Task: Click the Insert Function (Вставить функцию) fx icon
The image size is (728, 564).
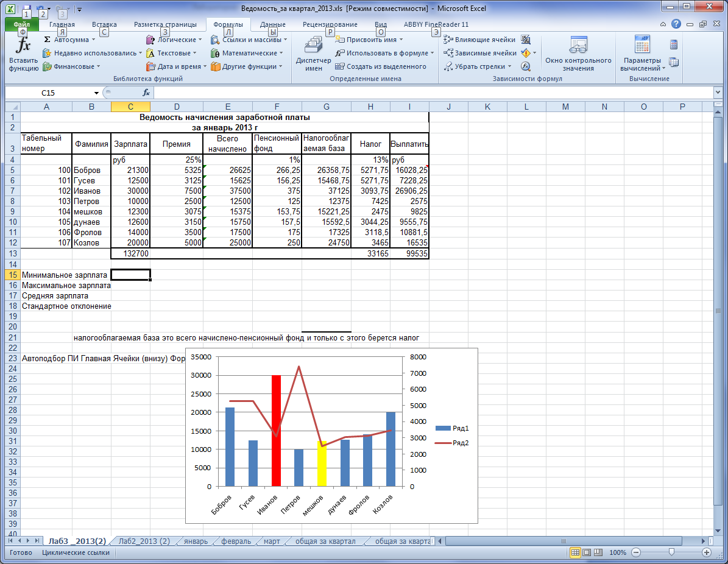Action: (x=23, y=46)
